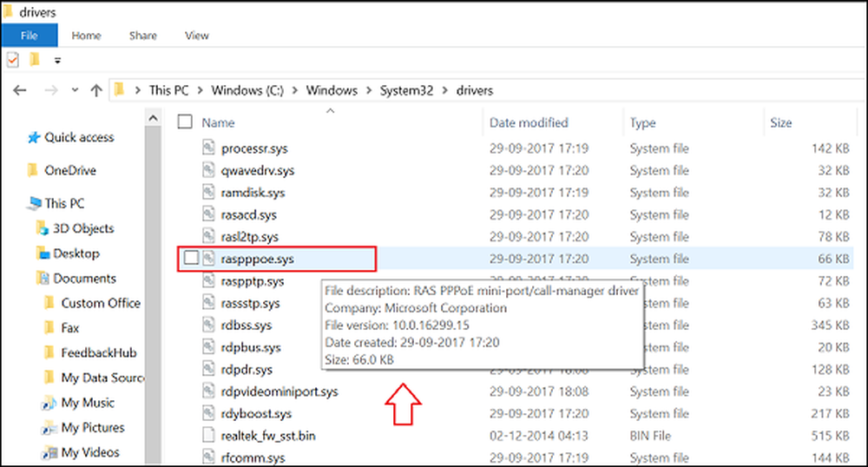The width and height of the screenshot is (868, 467).
Task: Open the recent locations dropdown arrow
Action: 74,90
